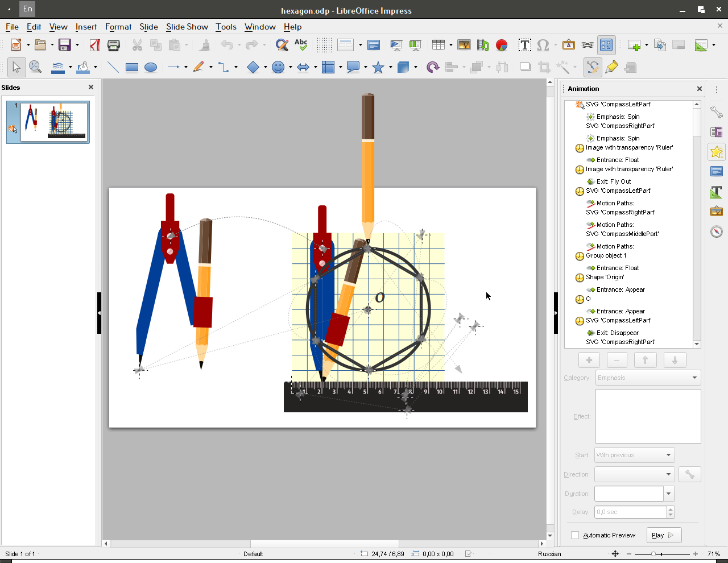Expand the Open recent files arrow
This screenshot has width=728, height=563.
tap(52, 45)
